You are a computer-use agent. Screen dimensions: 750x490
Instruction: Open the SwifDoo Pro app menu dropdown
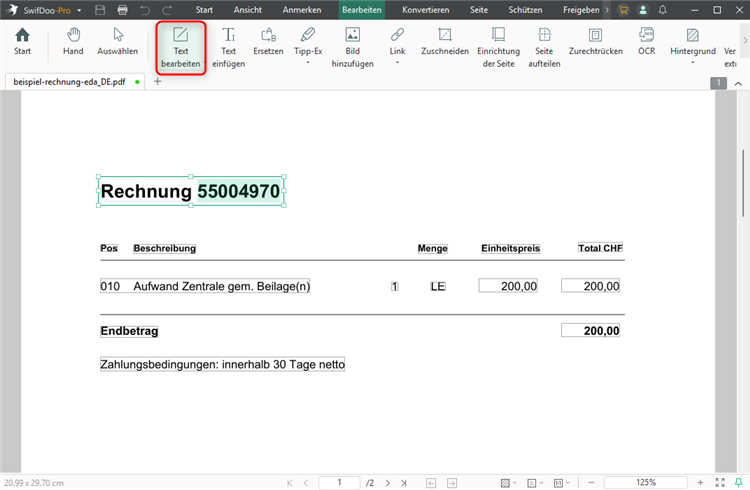point(79,10)
